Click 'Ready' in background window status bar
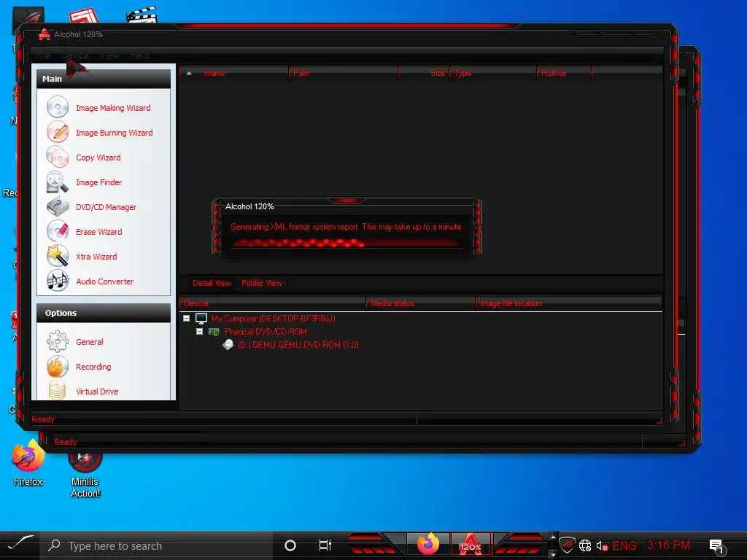747x560 pixels. (x=65, y=442)
